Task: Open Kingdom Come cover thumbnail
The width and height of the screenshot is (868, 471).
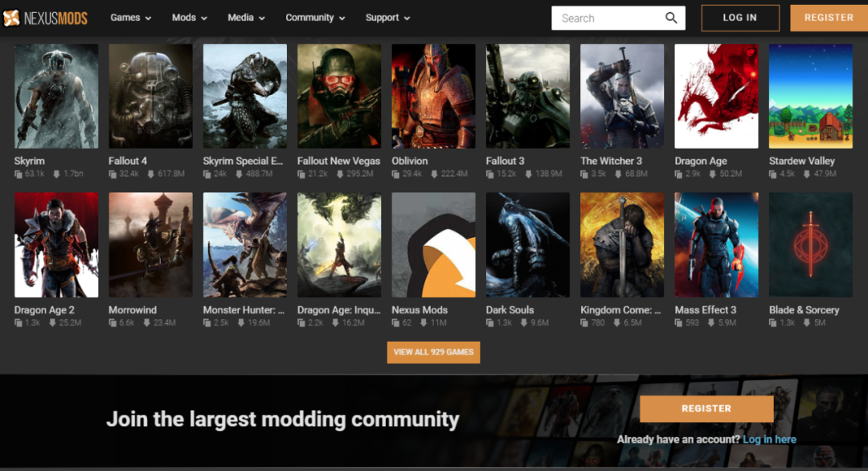Action: pos(622,244)
